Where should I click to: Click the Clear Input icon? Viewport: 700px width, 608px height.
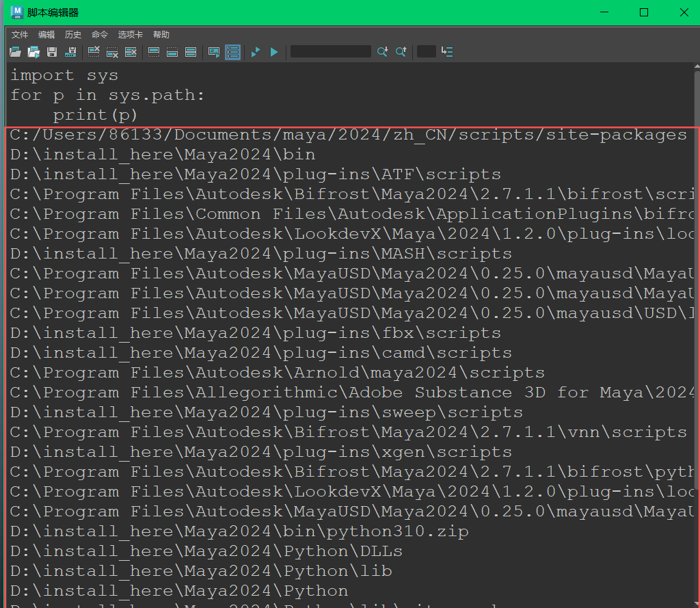[112, 52]
